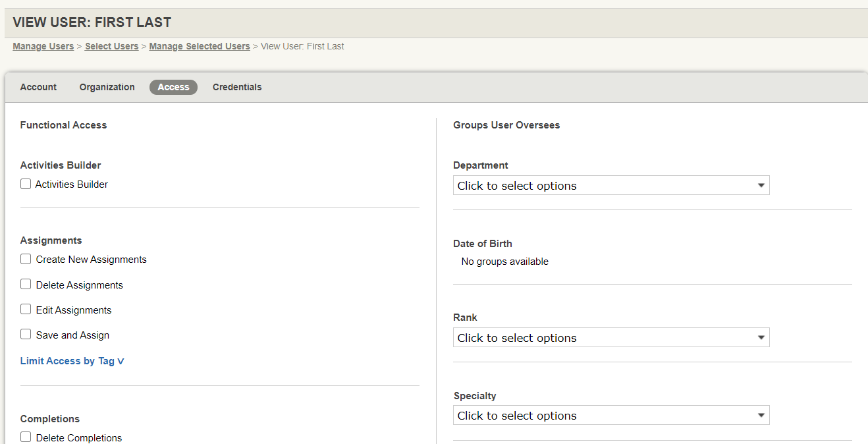This screenshot has height=444, width=868.
Task: Click the Functional Access heading
Action: click(x=63, y=125)
